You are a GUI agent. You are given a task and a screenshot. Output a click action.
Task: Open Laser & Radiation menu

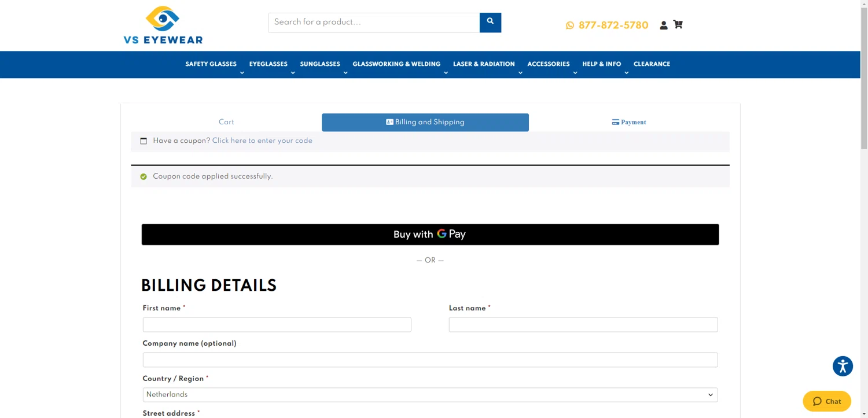tap(484, 64)
